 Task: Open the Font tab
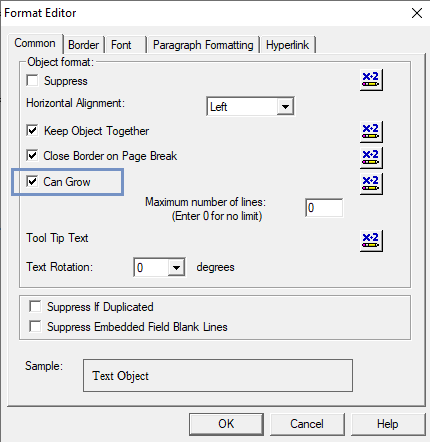point(121,45)
